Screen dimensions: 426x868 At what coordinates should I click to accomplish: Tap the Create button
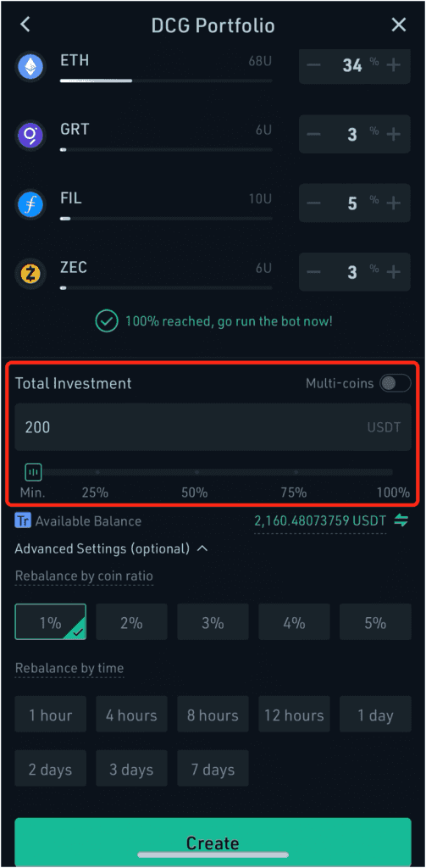point(213,842)
